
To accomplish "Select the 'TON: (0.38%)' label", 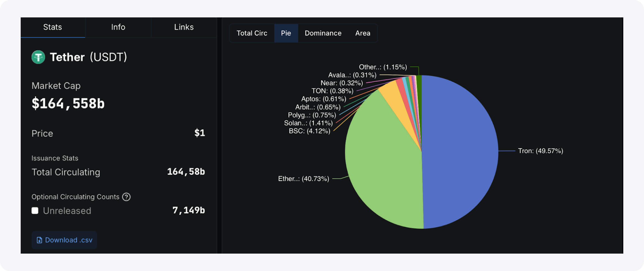I will click(332, 91).
